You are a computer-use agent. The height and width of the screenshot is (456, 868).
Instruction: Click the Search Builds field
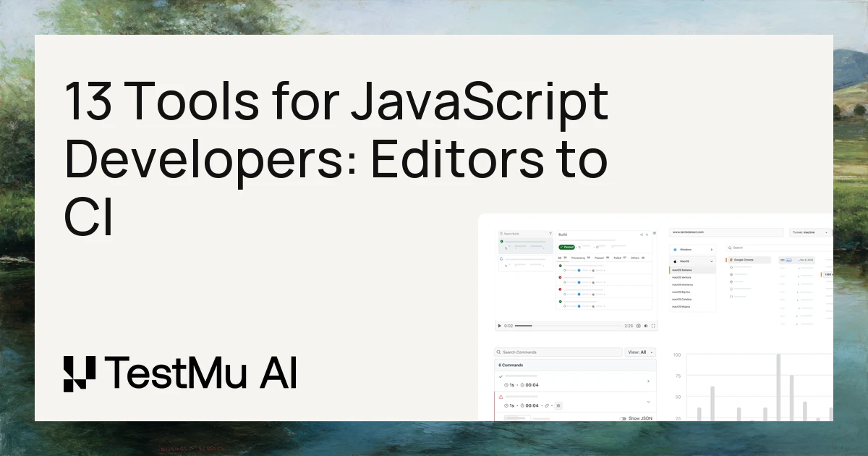(x=522, y=234)
